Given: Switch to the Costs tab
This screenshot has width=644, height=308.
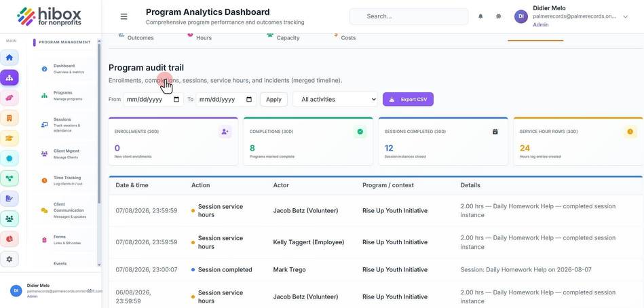Looking at the screenshot, I should tap(344, 37).
